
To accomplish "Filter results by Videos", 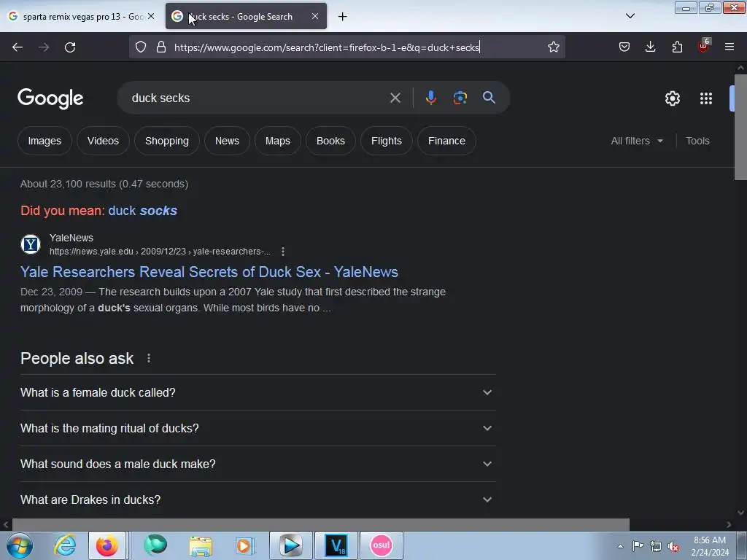I will pos(103,141).
